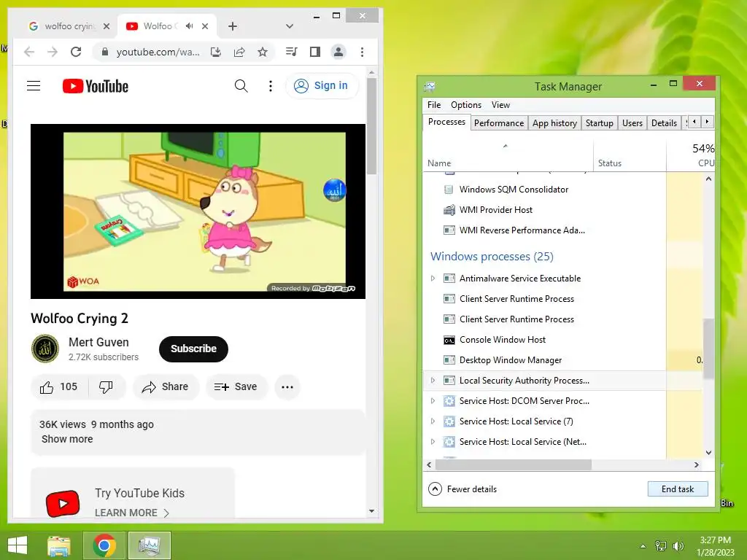
Task: Expand Service Host: Local Service (Net...
Action: [x=433, y=441]
